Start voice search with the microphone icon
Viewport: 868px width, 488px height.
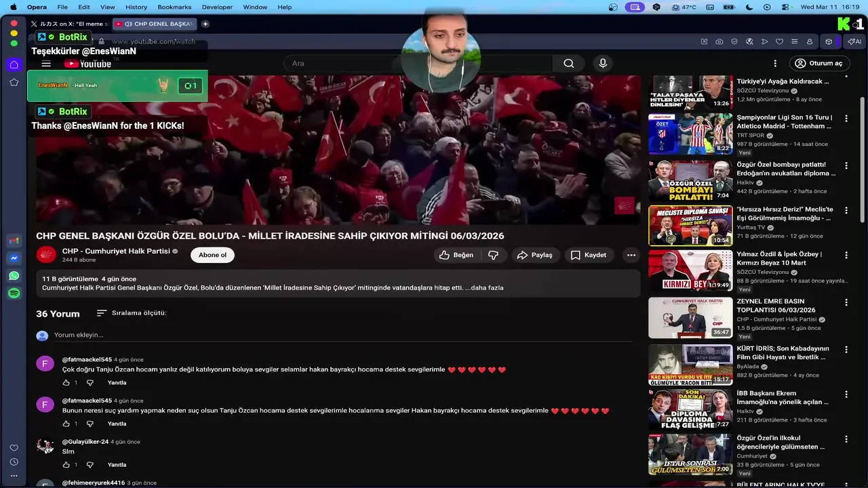[603, 63]
